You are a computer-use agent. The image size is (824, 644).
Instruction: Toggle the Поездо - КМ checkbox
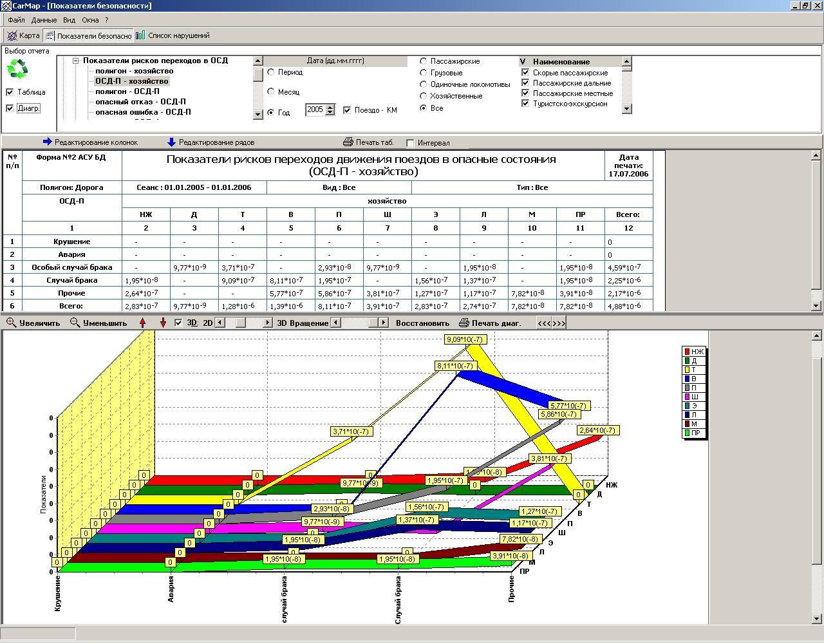pos(347,110)
